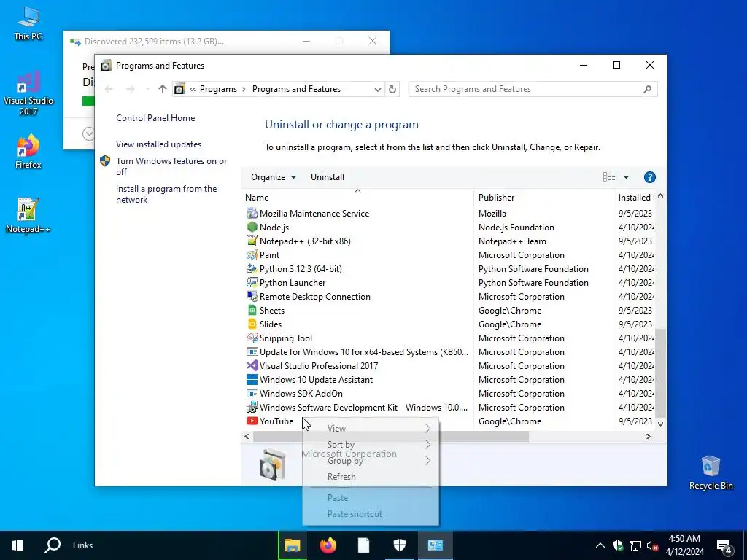Click the change view icon button

[609, 177]
